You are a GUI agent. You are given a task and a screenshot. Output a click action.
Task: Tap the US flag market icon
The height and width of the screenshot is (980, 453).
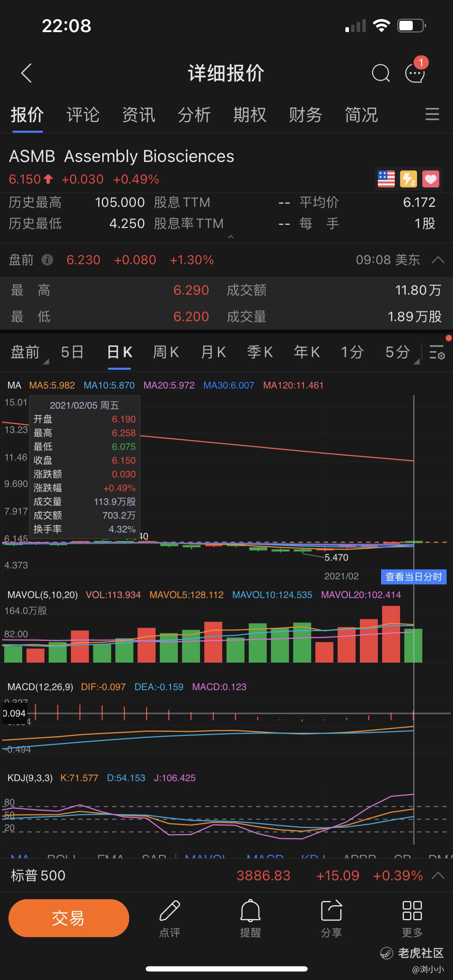point(386,179)
